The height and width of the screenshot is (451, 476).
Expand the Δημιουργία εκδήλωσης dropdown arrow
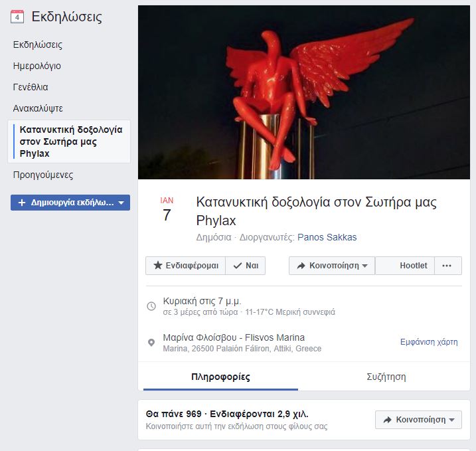click(x=121, y=203)
